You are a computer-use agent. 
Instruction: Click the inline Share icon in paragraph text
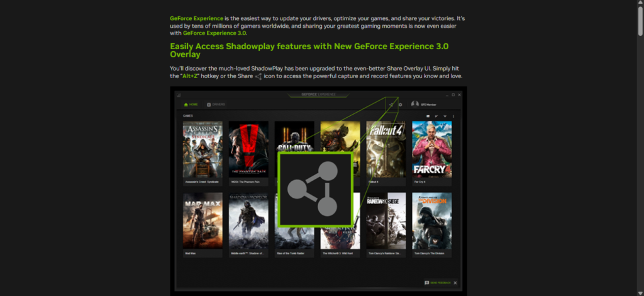258,76
